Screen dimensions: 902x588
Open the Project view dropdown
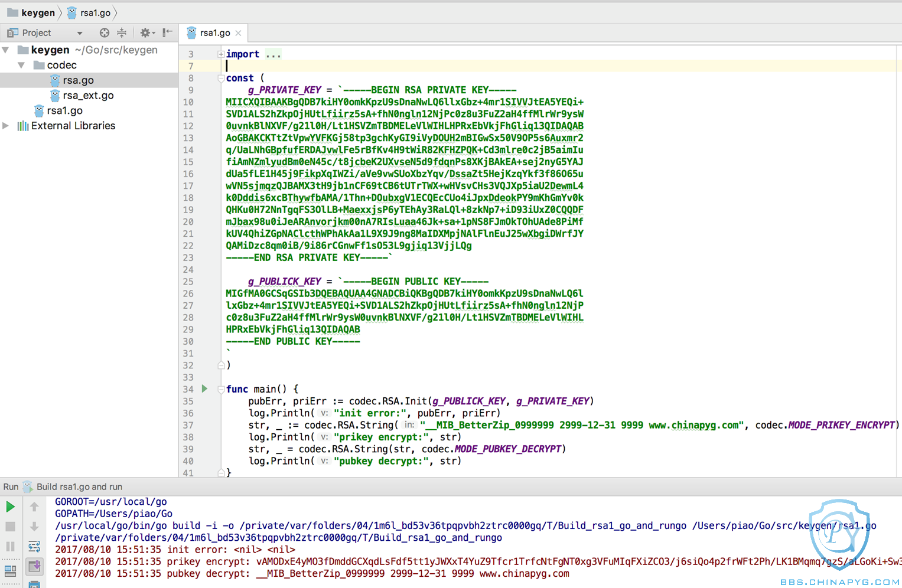point(80,33)
